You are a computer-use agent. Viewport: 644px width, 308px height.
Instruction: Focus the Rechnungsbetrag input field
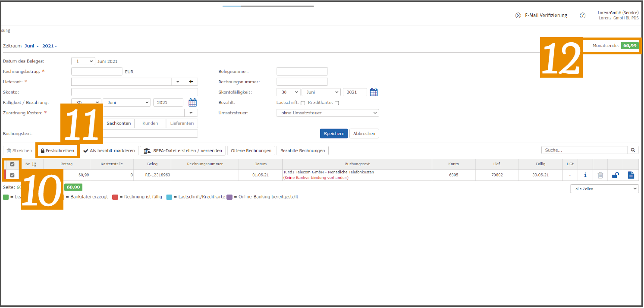coord(97,72)
